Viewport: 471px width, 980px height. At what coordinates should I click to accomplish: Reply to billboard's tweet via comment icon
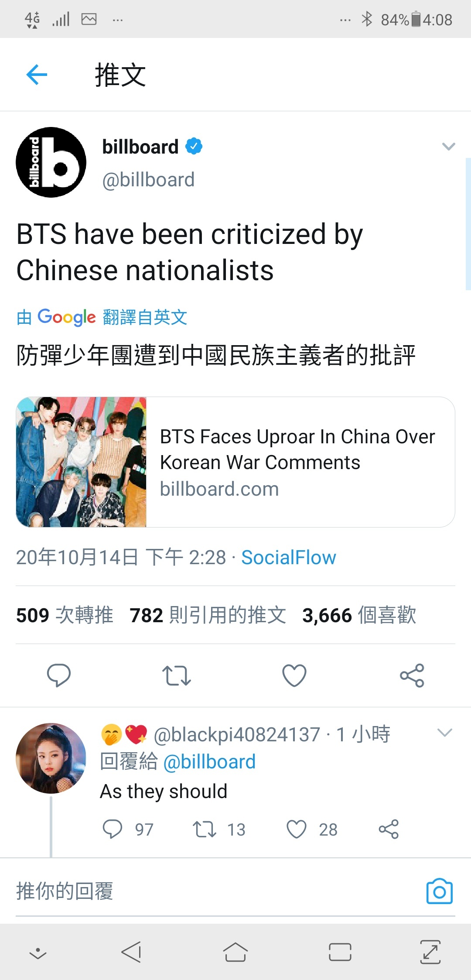point(59,675)
